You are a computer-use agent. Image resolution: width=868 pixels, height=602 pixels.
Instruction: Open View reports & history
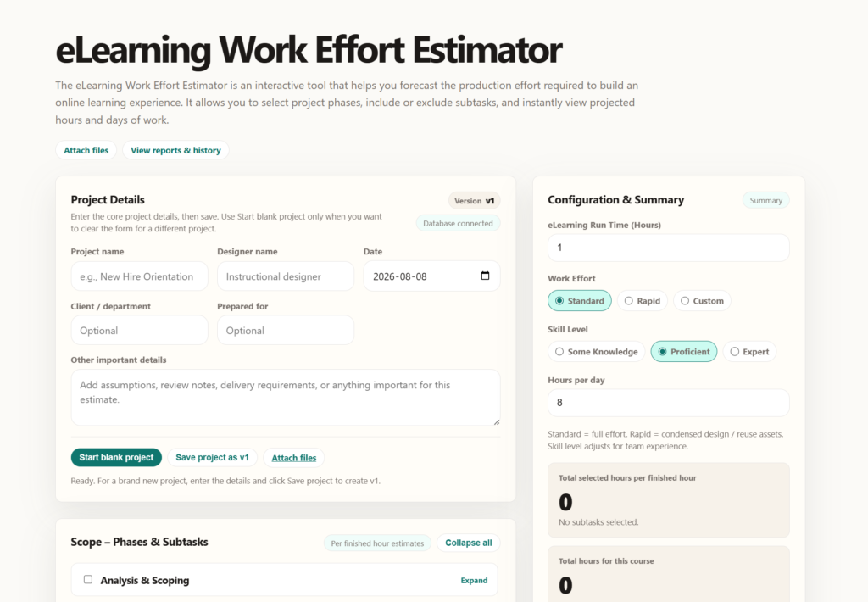(x=175, y=150)
